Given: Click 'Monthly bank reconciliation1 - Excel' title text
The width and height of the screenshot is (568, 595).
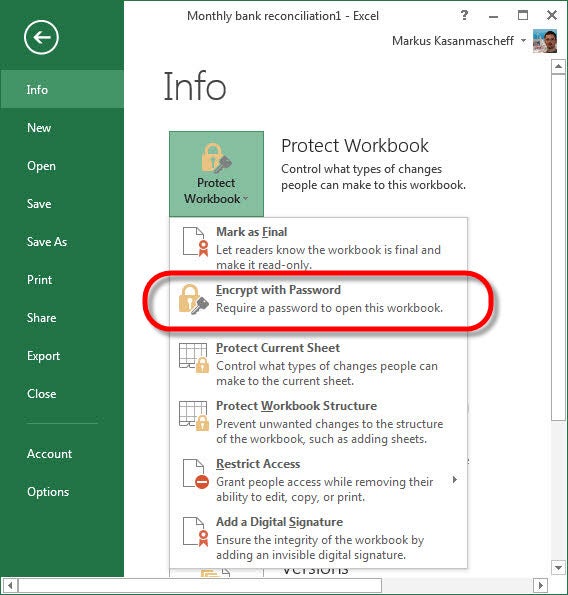Looking at the screenshot, I should click(283, 16).
